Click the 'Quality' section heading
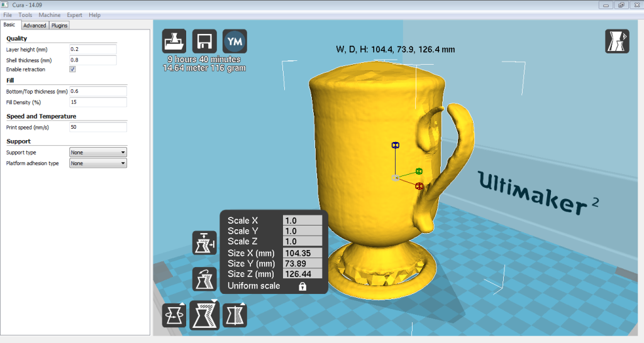 click(x=16, y=38)
